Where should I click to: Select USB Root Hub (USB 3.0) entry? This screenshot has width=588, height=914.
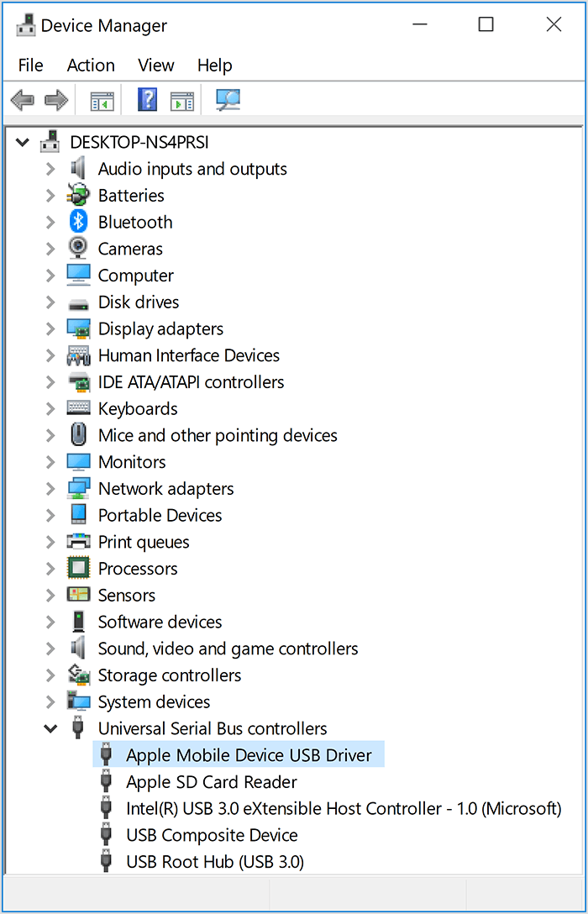click(x=214, y=862)
